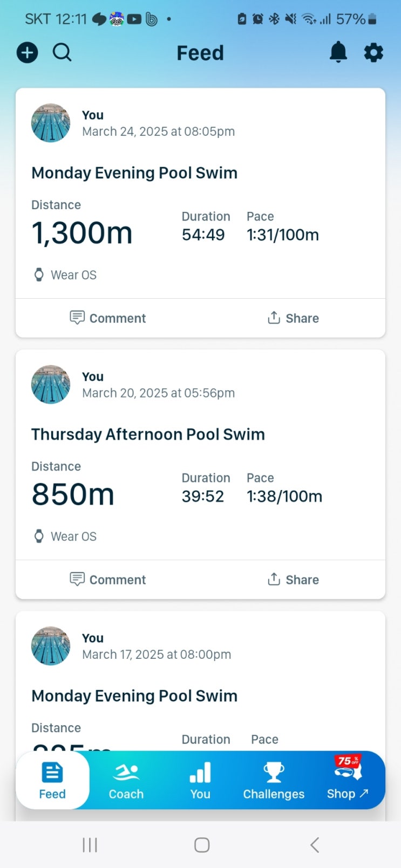
Task: Comment on the Thursday Afternoon swim
Action: [108, 580]
